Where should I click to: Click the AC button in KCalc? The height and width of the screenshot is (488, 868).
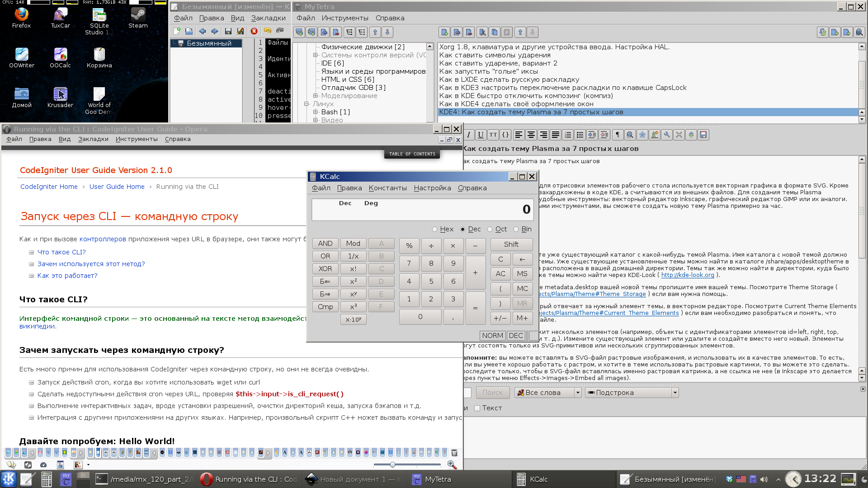pos(500,274)
